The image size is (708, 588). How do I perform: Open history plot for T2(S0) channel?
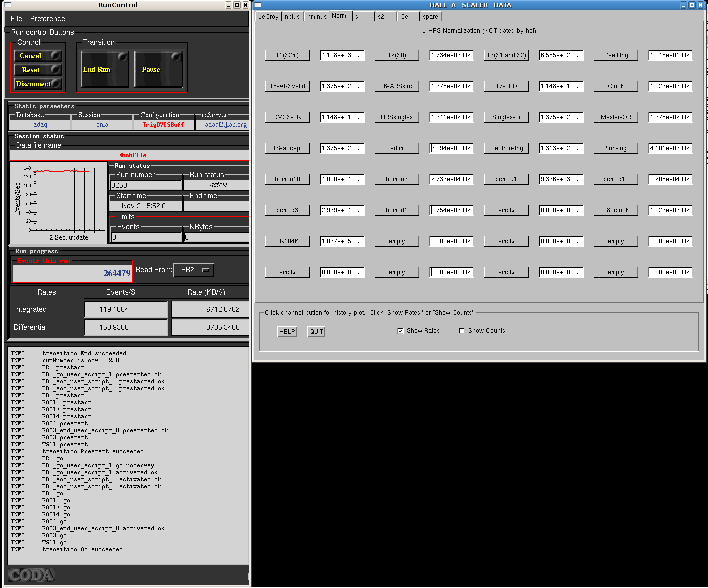(x=397, y=55)
